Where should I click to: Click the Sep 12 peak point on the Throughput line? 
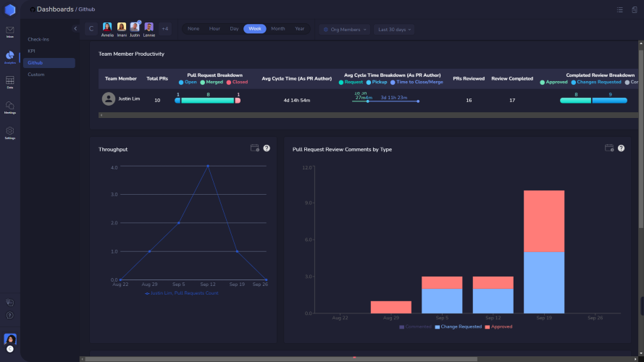point(208,167)
